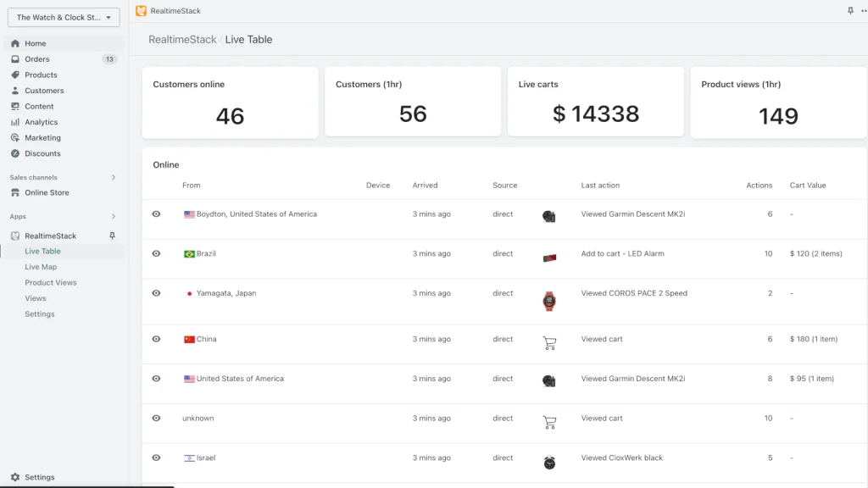Click RealtimeStack logo in top bar
Image resolution: width=868 pixels, height=488 pixels.
[x=142, y=11]
